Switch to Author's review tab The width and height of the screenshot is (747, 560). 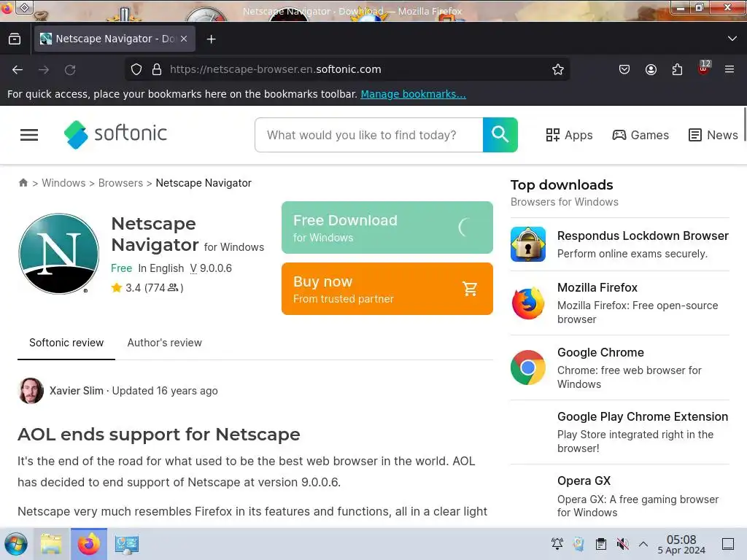[x=164, y=343]
